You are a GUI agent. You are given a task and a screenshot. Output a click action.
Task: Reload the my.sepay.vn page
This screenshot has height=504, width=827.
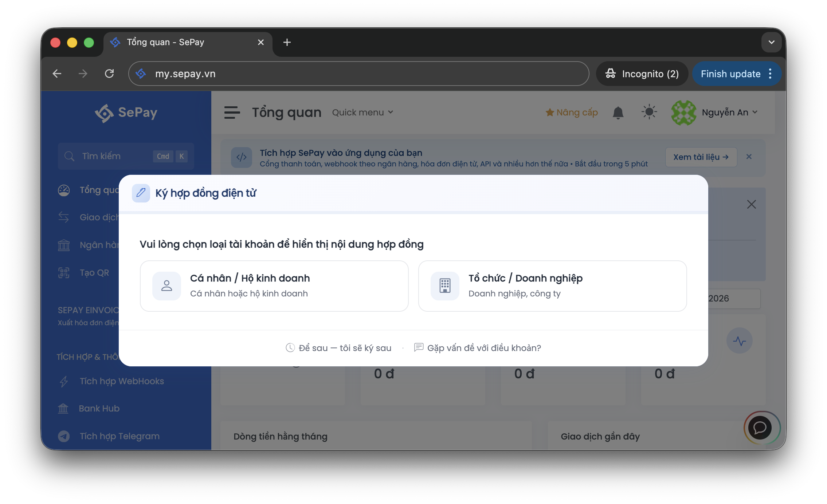pos(109,74)
